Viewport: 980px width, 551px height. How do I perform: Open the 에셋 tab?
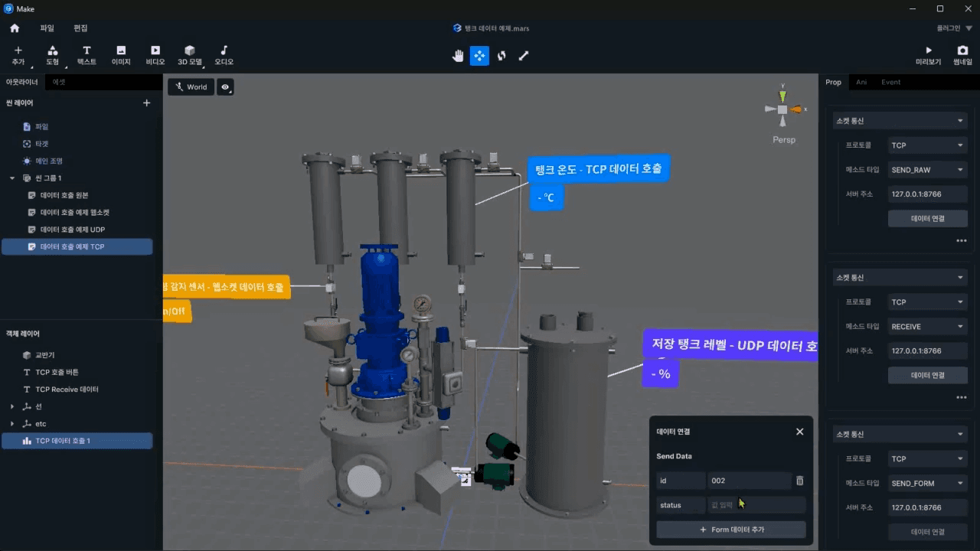tap(59, 82)
